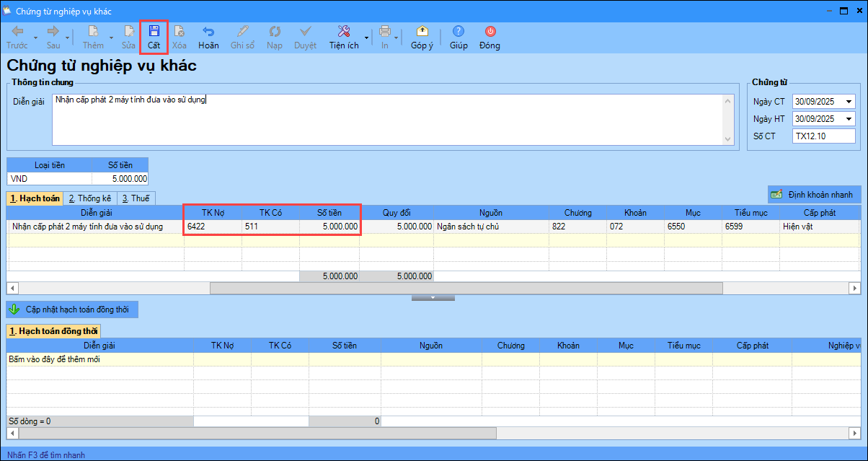Switch to the Thuế tab
This screenshot has width=868, height=461.
pyautogui.click(x=136, y=198)
